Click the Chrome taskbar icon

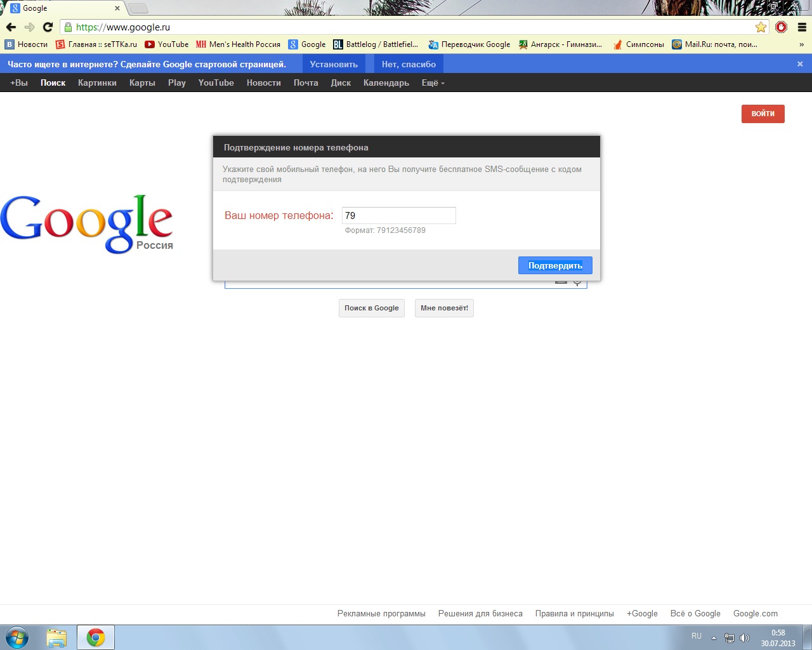[96, 637]
